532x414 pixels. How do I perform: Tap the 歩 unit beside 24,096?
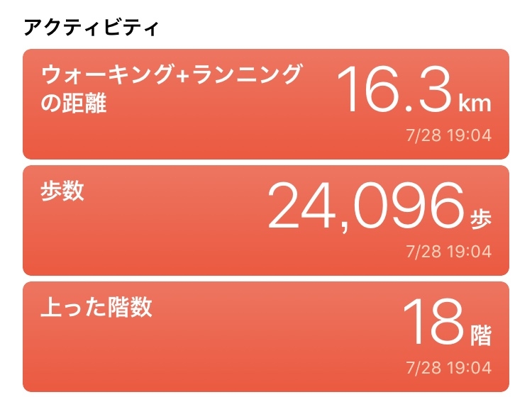(x=481, y=219)
